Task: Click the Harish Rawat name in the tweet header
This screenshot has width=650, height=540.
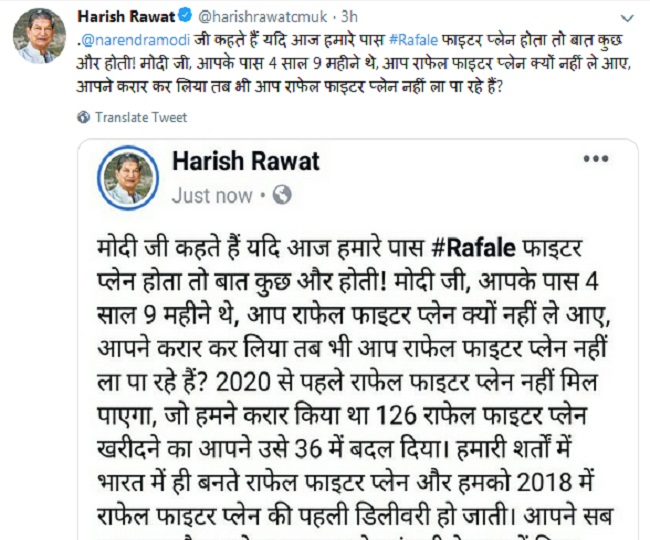Action: click(x=126, y=17)
